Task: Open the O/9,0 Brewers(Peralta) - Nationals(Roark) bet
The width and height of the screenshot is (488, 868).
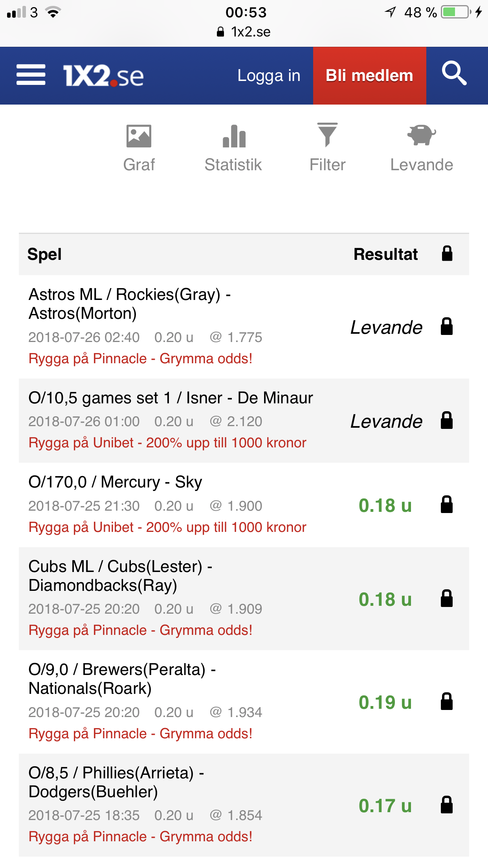Action: tap(122, 679)
